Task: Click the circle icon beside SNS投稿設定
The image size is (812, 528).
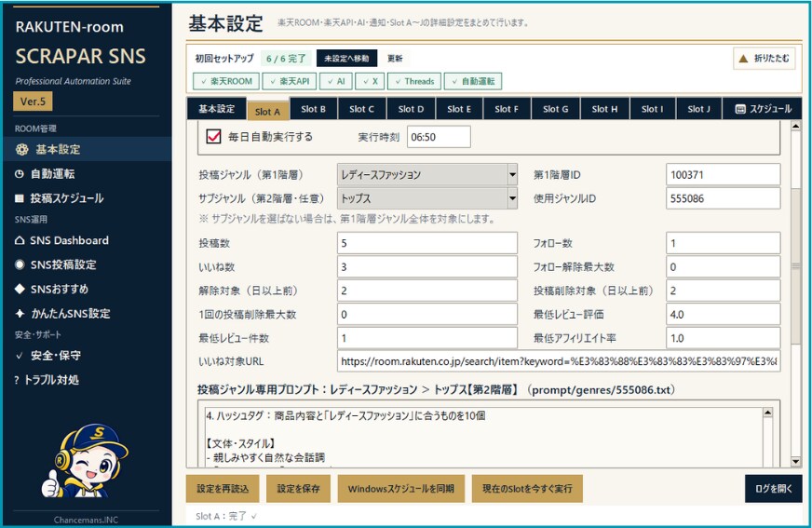Action: (20, 264)
